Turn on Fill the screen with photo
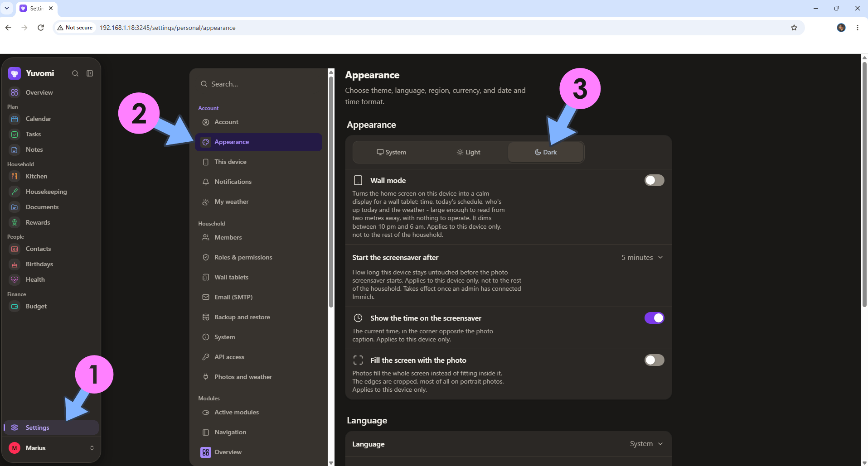868x466 pixels. coord(654,360)
